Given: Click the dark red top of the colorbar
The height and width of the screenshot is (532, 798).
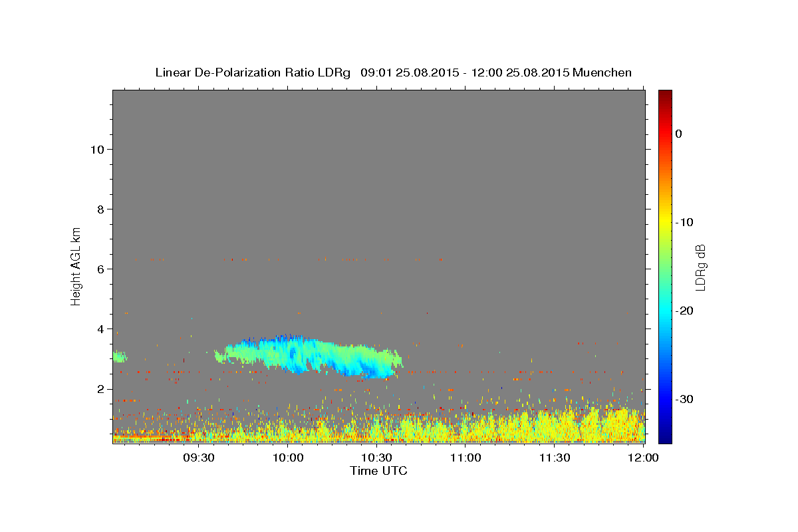Looking at the screenshot, I should [x=665, y=96].
